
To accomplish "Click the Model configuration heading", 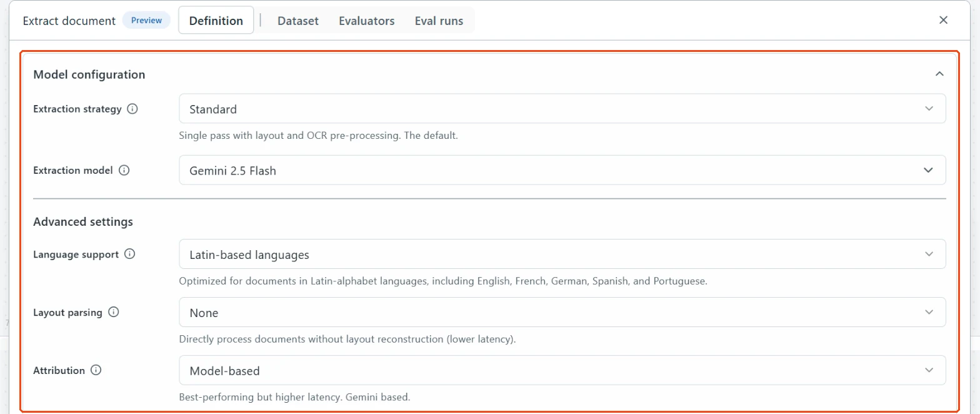I will (x=89, y=74).
